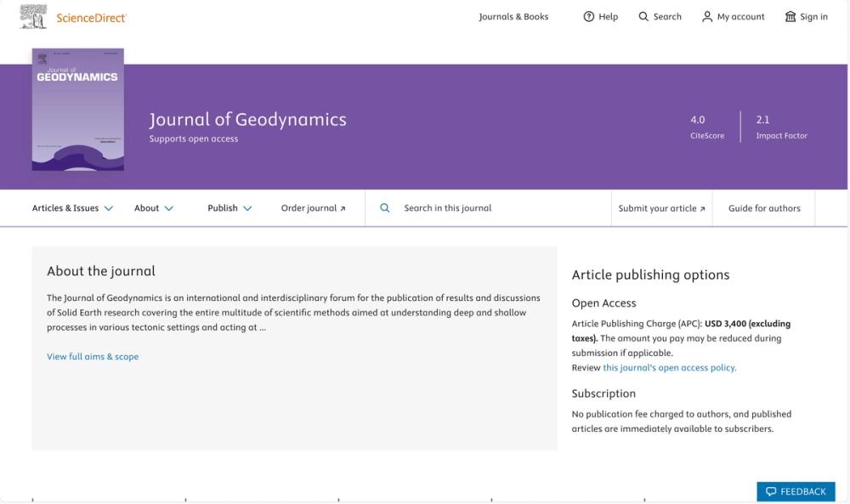Click the Subscription subheading
The image size is (850, 504).
[x=603, y=394]
